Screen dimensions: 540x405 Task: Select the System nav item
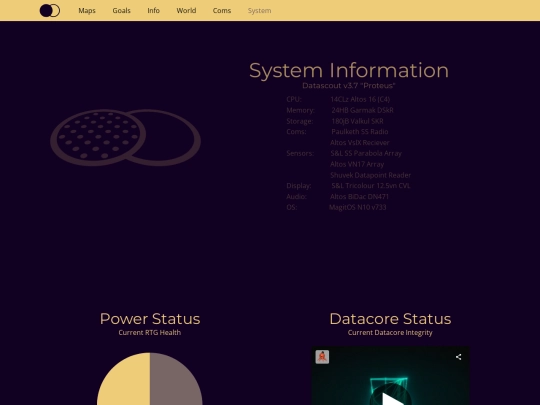click(259, 11)
